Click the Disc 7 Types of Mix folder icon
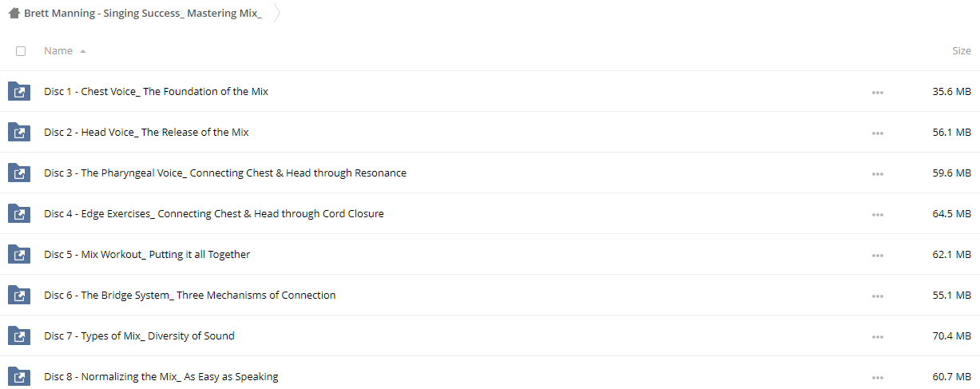980x389 pixels. [19, 335]
